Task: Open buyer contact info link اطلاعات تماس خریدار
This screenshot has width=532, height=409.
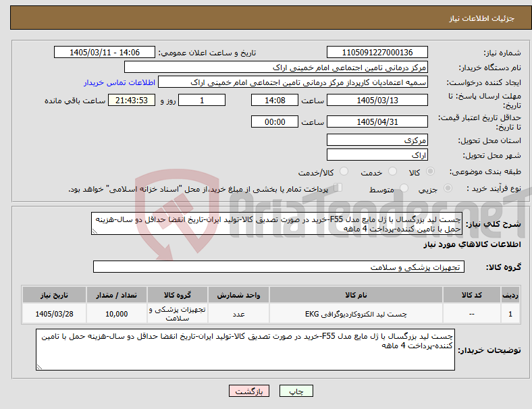Action: click(119, 82)
